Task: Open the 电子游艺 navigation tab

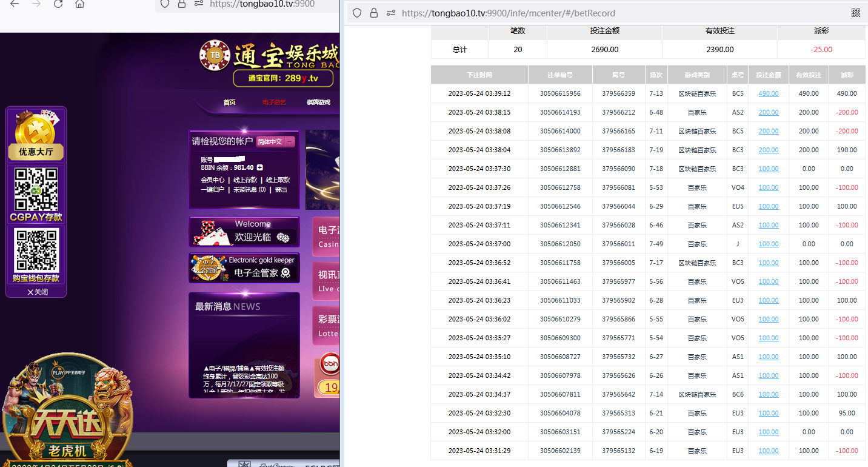Action: (274, 102)
